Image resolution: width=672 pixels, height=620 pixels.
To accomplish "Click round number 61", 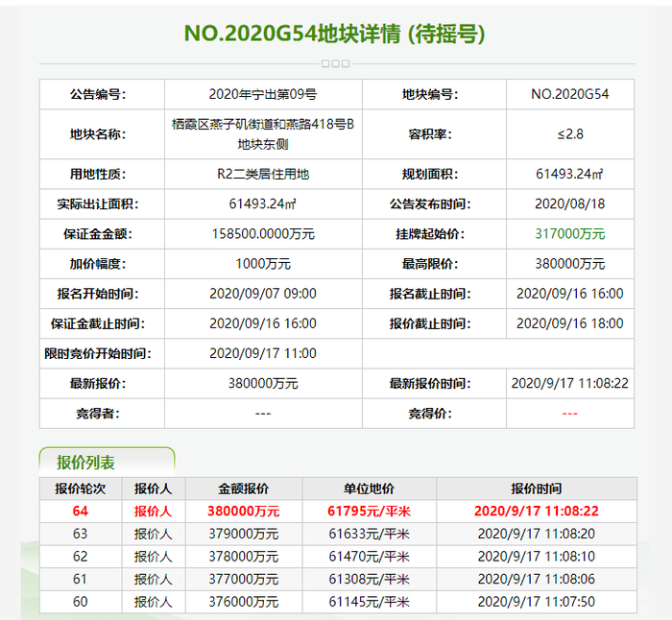I will click(80, 580).
